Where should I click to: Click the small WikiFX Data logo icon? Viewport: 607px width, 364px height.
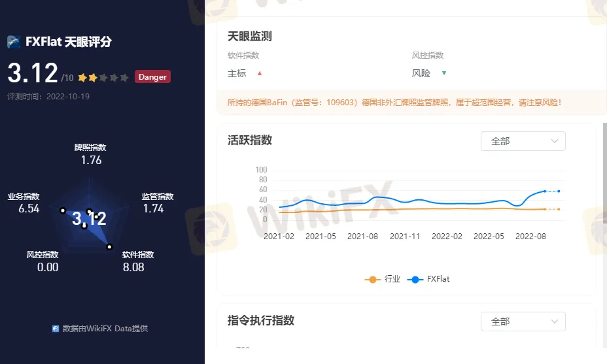(56, 329)
